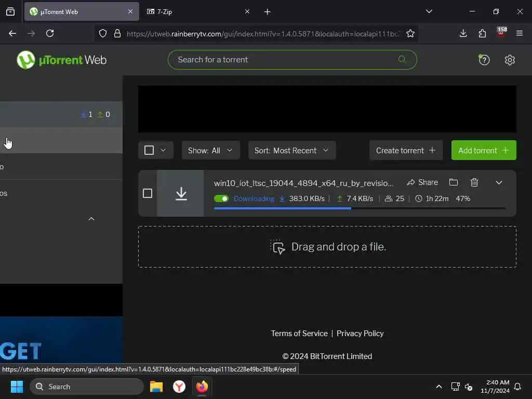Click the µTorrent Web logo
This screenshot has height=399, width=532.
61,60
